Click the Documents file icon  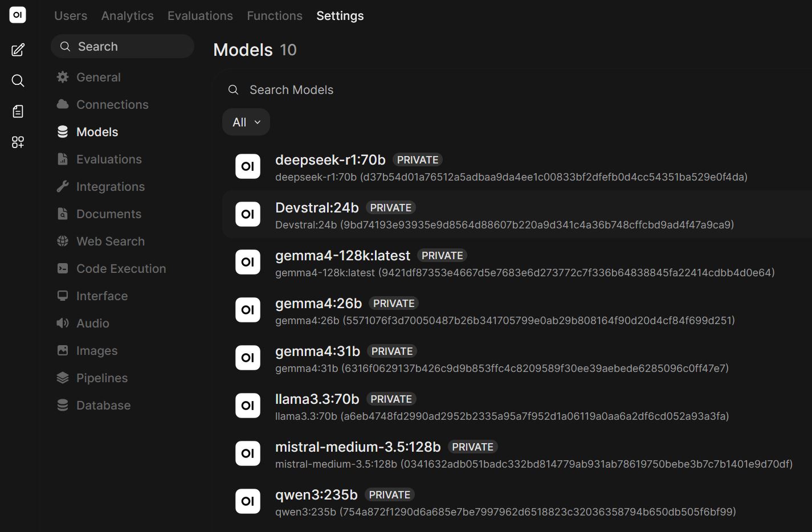[x=63, y=214]
